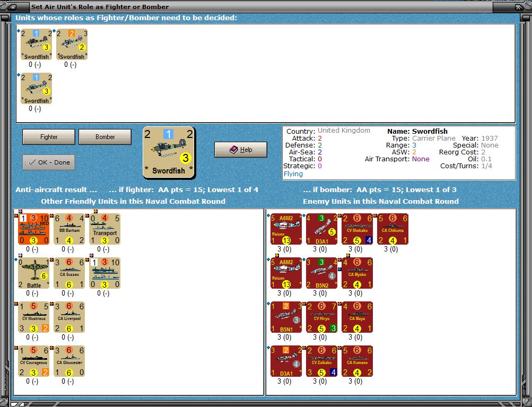
Task: Click 'Other Friendly Units in this Naval Combat Round' heading
Action: point(133,201)
